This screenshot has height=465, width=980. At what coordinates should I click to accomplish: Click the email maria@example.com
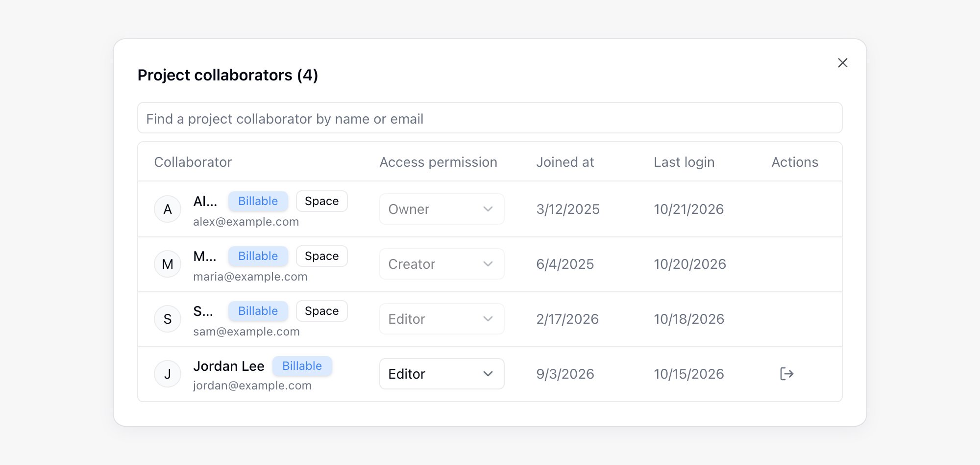pyautogui.click(x=250, y=277)
